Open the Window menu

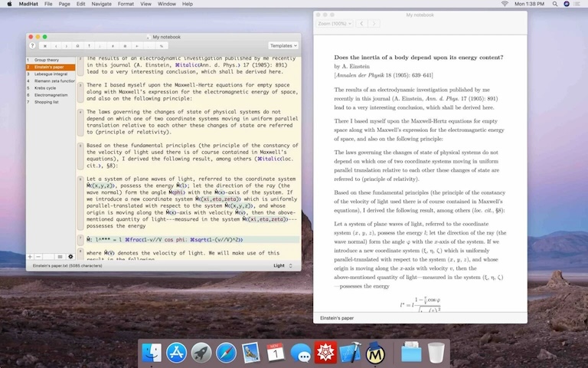166,4
